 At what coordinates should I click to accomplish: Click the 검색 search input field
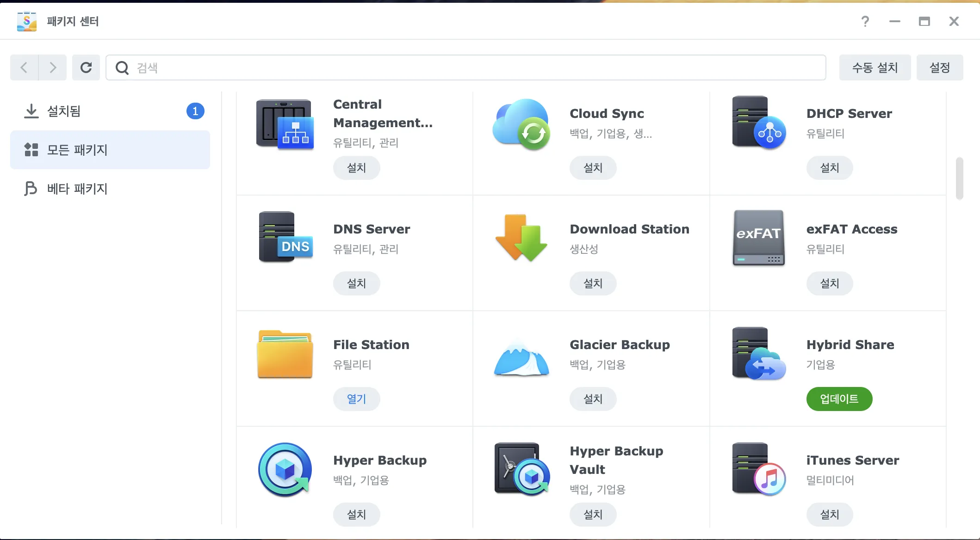466,67
